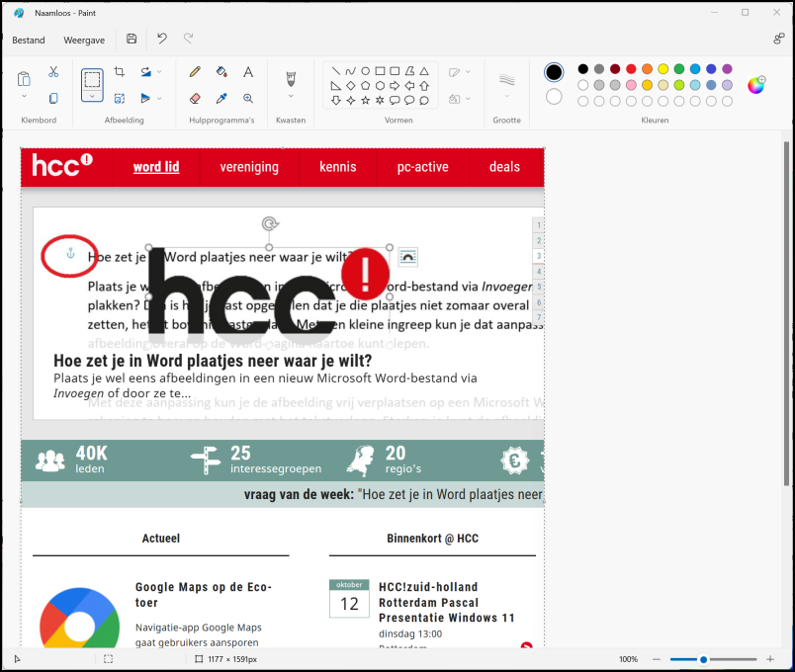Pick the Hexagon shape
Image resolution: width=795 pixels, height=672 pixels.
(380, 86)
